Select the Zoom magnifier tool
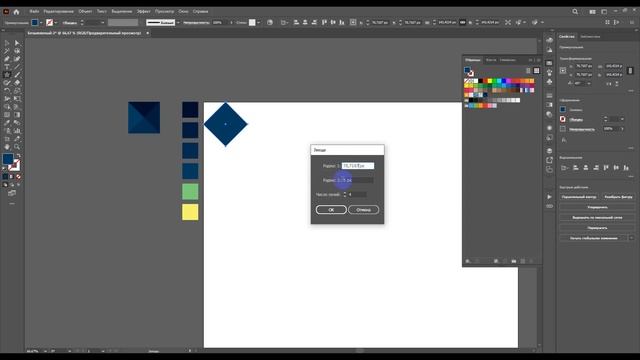 17,147
